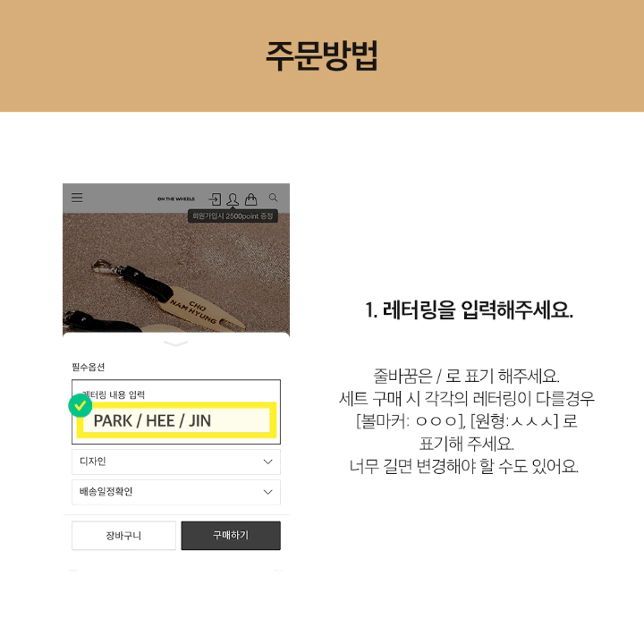Click the green checkmark badge

(x=80, y=405)
